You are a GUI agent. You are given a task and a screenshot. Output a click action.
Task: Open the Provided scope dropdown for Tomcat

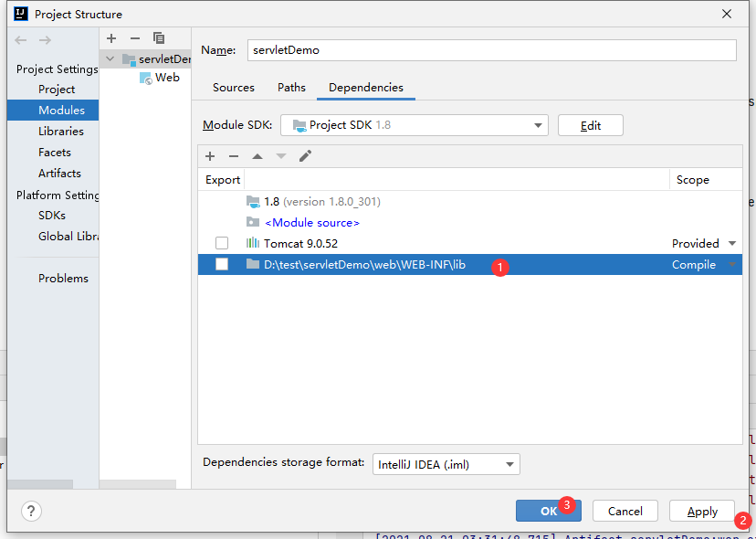click(732, 244)
